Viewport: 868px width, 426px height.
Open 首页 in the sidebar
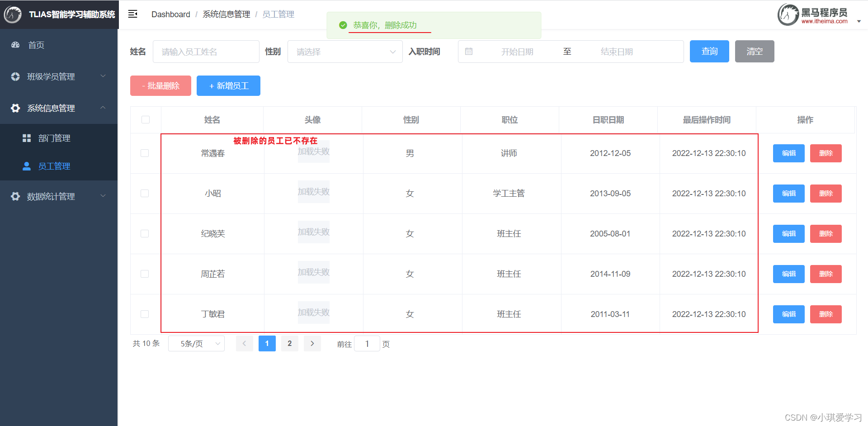(59, 45)
